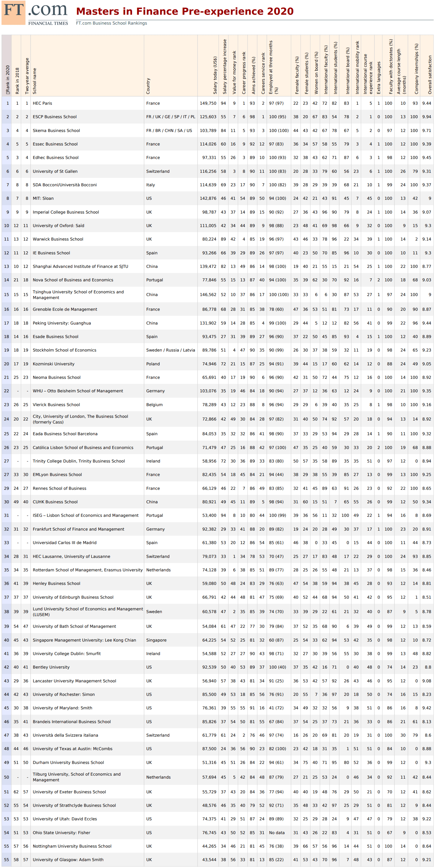Select WHU – Otto Beisheim School of Management
Image resolution: width=435 pixels, height=868 pixels.
[x=78, y=391]
